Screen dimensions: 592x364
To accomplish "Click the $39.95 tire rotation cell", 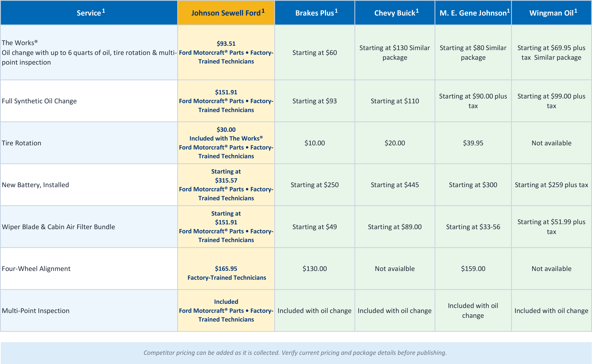I will point(473,143).
